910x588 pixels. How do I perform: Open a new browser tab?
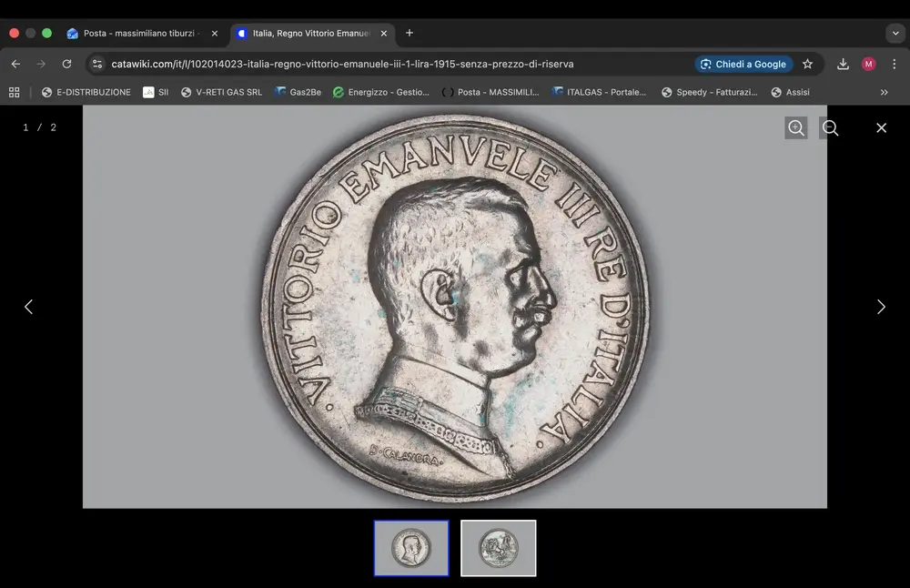coord(409,33)
